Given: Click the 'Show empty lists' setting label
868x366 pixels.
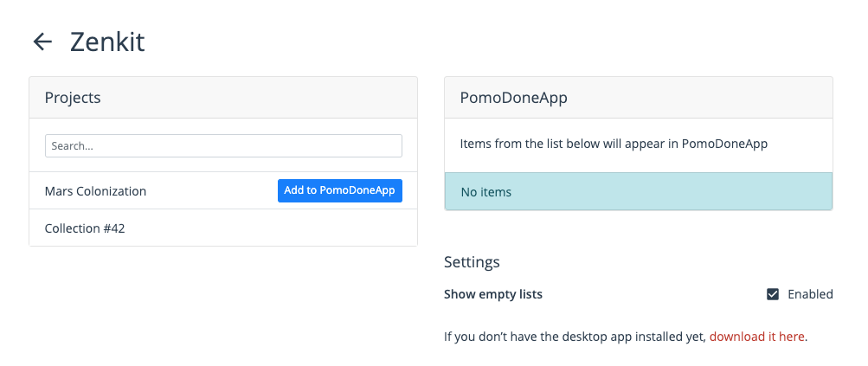Looking at the screenshot, I should click(x=492, y=294).
